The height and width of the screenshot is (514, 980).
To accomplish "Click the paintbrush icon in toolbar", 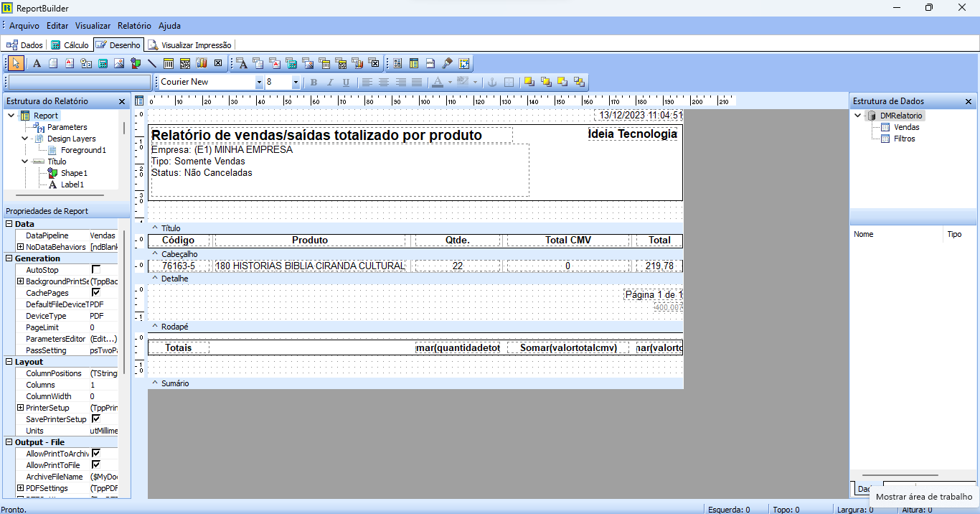I will 448,63.
